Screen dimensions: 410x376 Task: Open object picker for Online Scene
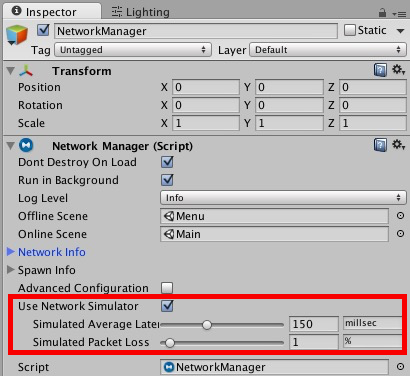pyautogui.click(x=400, y=234)
